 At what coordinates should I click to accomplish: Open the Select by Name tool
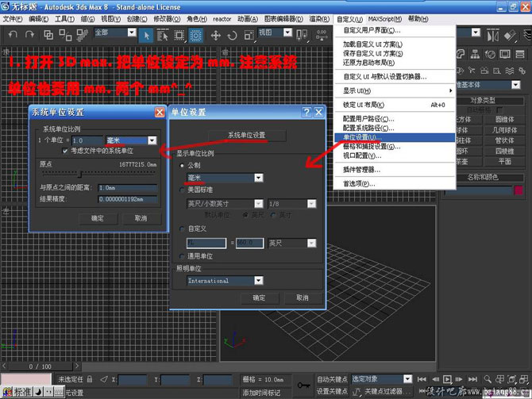pyautogui.click(x=163, y=35)
